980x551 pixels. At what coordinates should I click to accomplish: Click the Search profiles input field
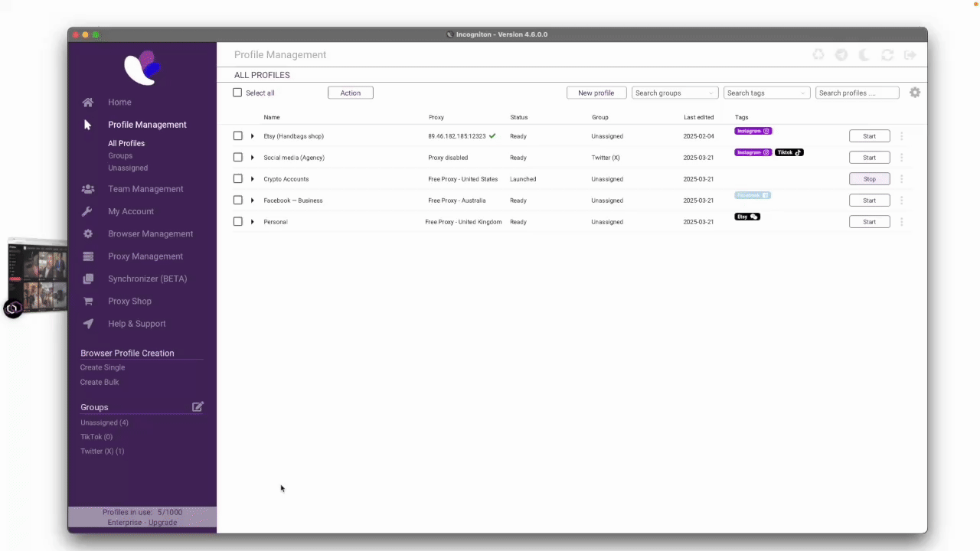click(857, 93)
